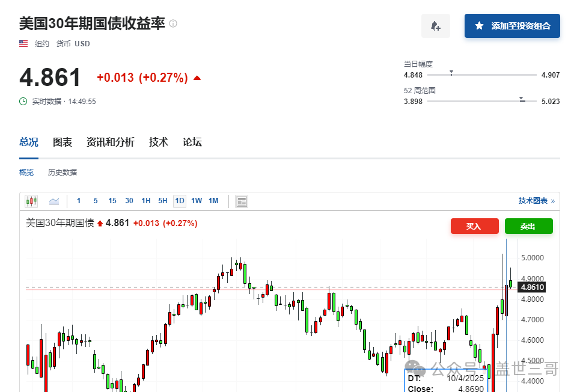Click the add alert bell icon
Image resolution: width=577 pixels, height=392 pixels.
coord(435,26)
